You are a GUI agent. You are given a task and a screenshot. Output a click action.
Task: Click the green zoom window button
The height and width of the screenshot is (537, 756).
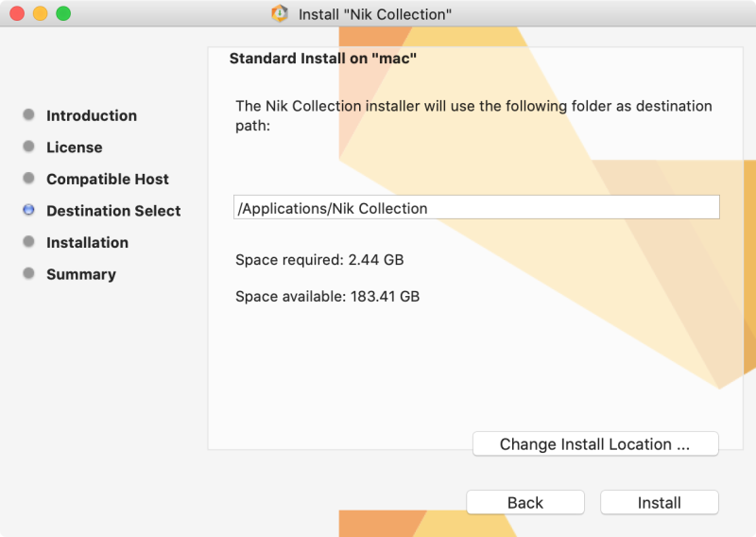pyautogui.click(x=63, y=14)
